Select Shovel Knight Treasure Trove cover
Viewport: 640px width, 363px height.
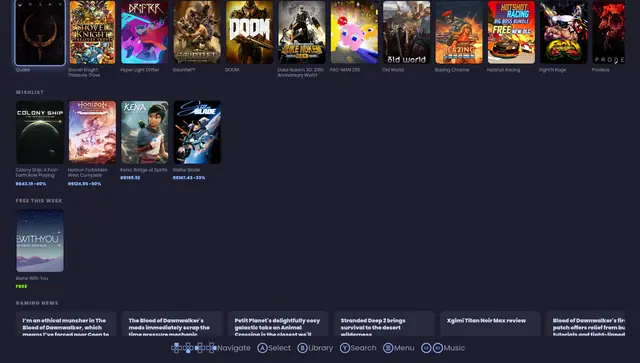pos(92,32)
